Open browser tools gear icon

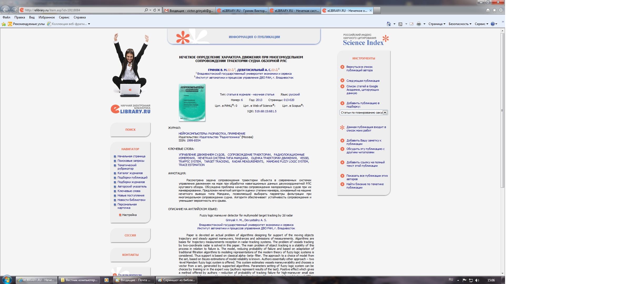tap(501, 10)
